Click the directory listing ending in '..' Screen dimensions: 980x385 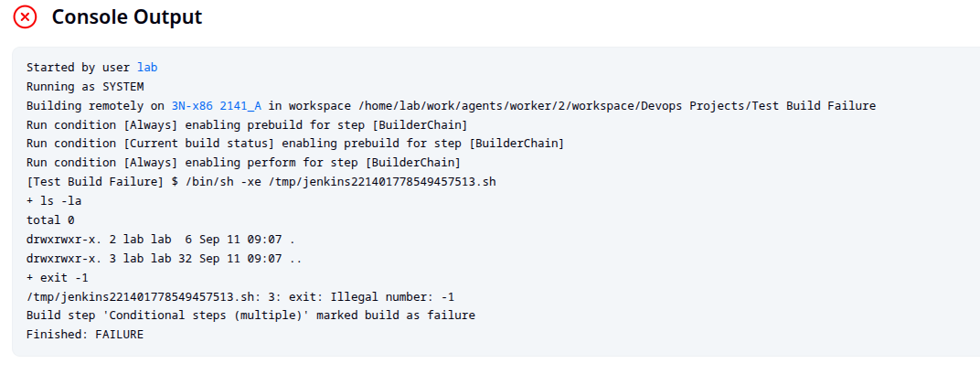(165, 258)
